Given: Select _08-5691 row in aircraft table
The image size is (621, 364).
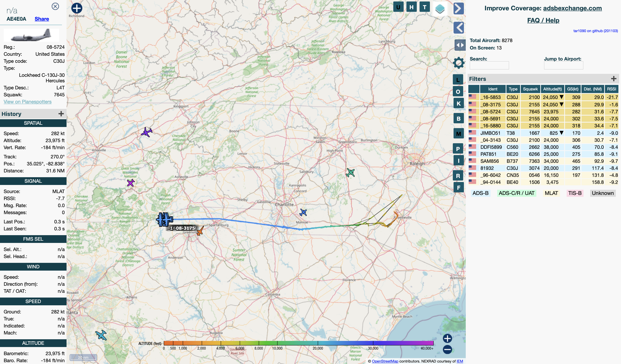Looking at the screenshot, I should point(543,119).
